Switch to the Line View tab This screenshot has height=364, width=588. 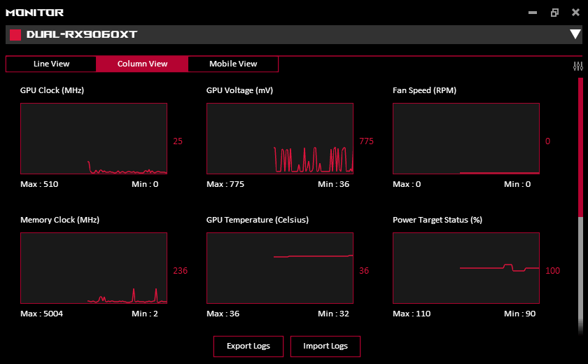tap(51, 64)
